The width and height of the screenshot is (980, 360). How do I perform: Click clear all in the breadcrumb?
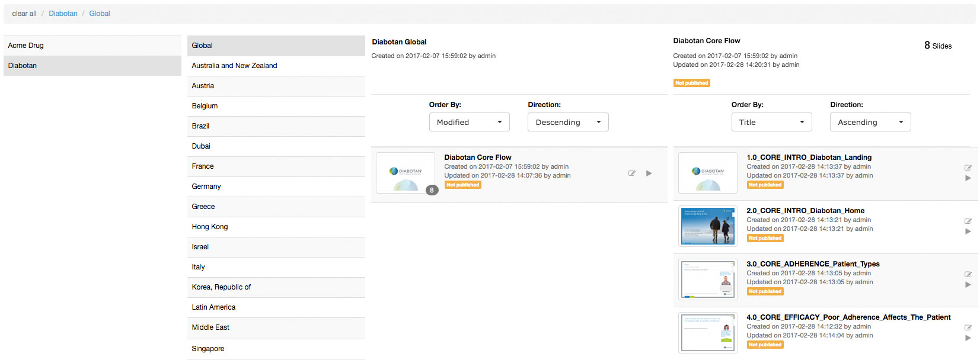(24, 14)
